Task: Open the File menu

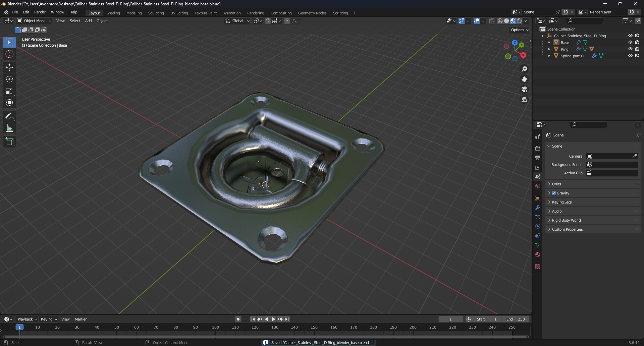Action: [x=15, y=12]
